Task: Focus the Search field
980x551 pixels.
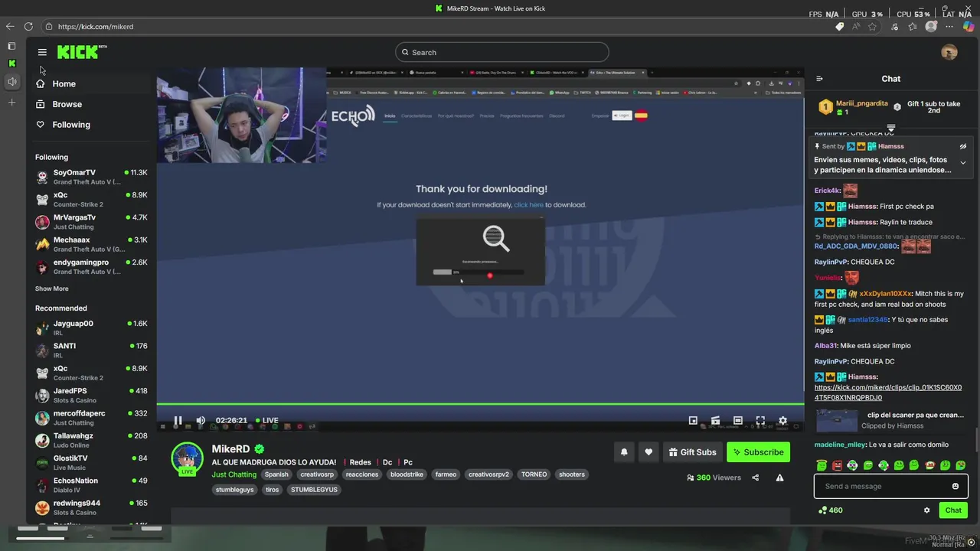Action: click(x=502, y=52)
